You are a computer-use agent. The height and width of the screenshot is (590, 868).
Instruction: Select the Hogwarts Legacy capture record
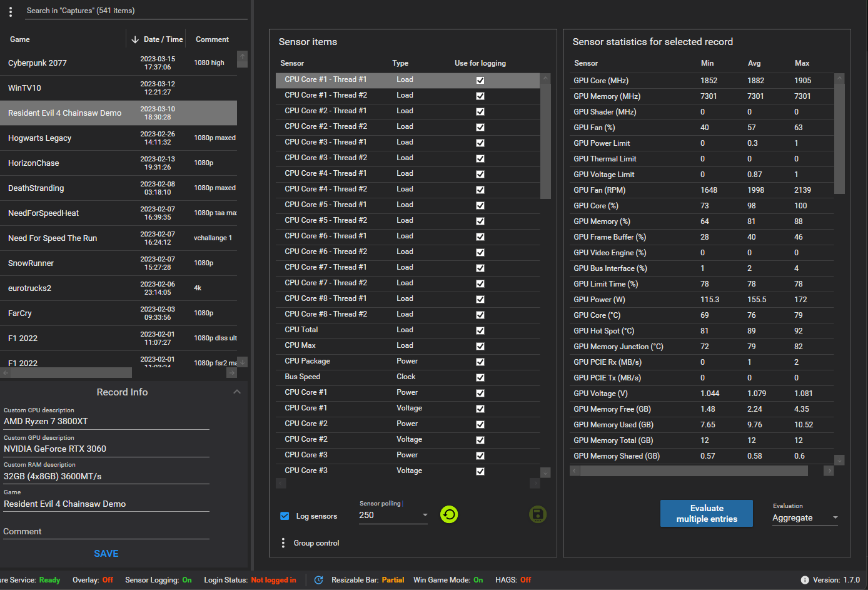point(118,138)
